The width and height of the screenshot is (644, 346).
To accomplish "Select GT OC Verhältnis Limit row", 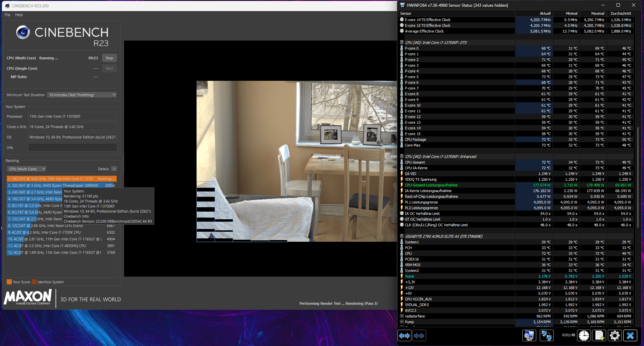I will click(516, 219).
